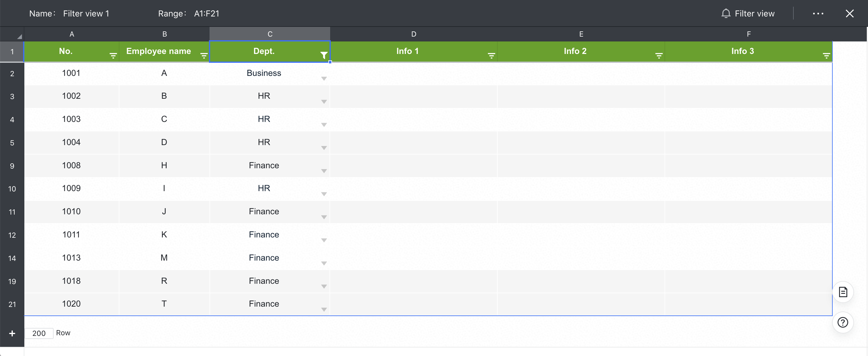The height and width of the screenshot is (356, 868).
Task: Expand the Dept. dropdown for employee 1020
Action: (x=324, y=309)
